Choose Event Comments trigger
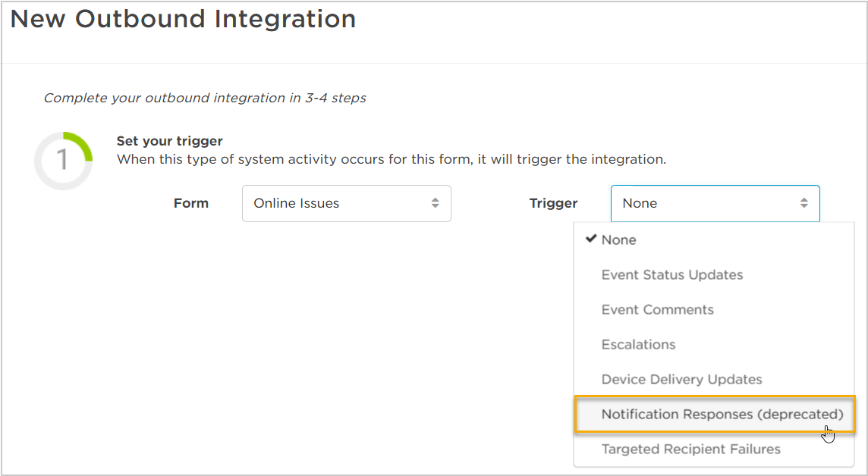The height and width of the screenshot is (476, 868). (714, 309)
